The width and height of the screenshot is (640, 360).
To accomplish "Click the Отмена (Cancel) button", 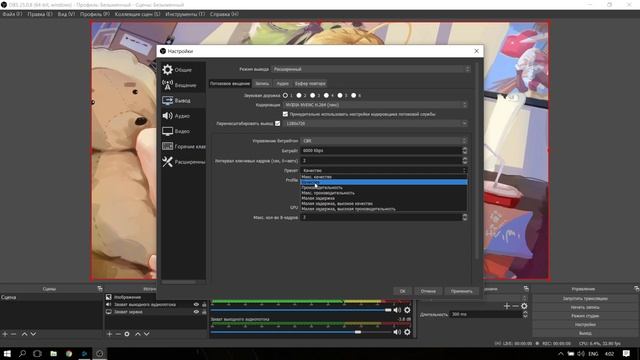I will [428, 291].
